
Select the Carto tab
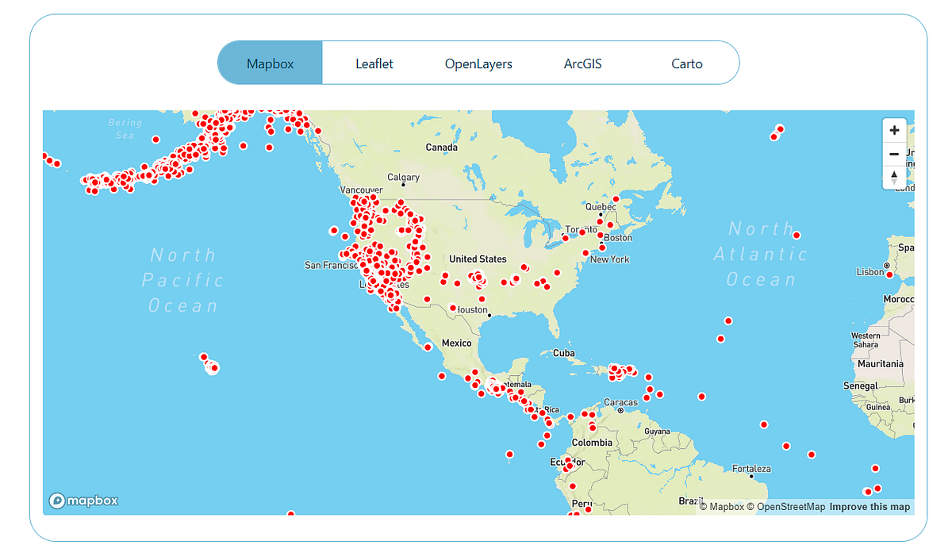coord(687,63)
